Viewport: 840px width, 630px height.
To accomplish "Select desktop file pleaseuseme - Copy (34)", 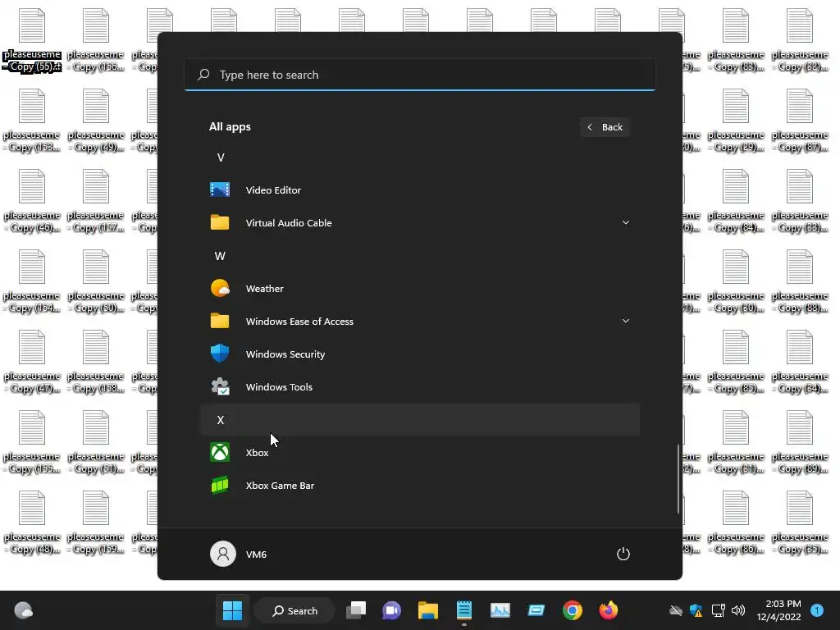I will (800, 362).
